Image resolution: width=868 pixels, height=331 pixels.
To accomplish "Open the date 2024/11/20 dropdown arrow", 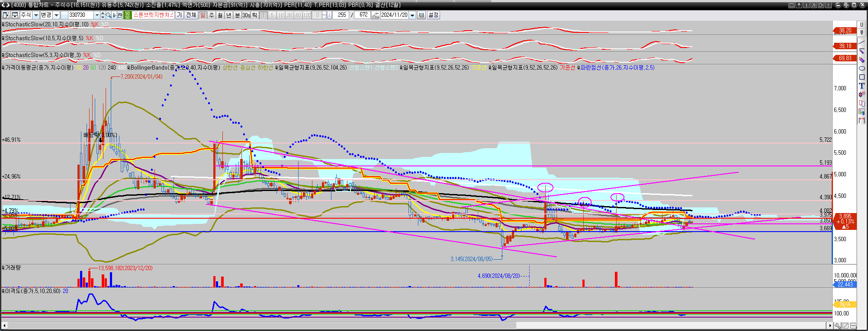I will (x=412, y=15).
